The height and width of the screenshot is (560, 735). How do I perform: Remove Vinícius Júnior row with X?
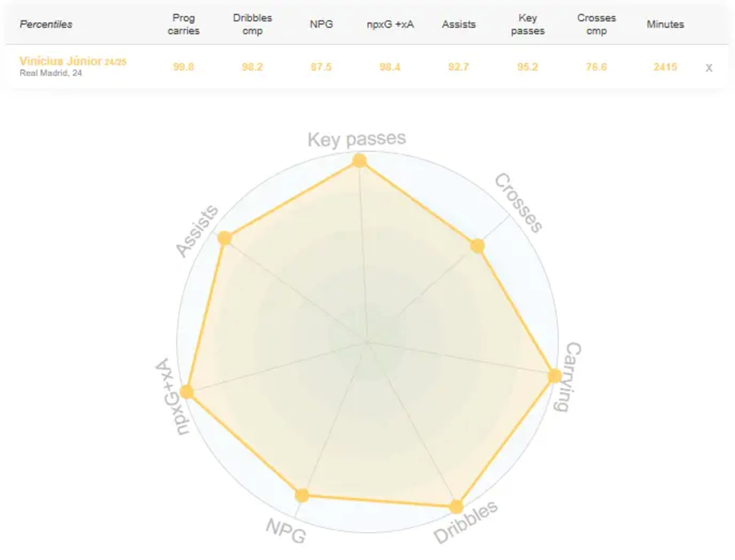(x=709, y=68)
